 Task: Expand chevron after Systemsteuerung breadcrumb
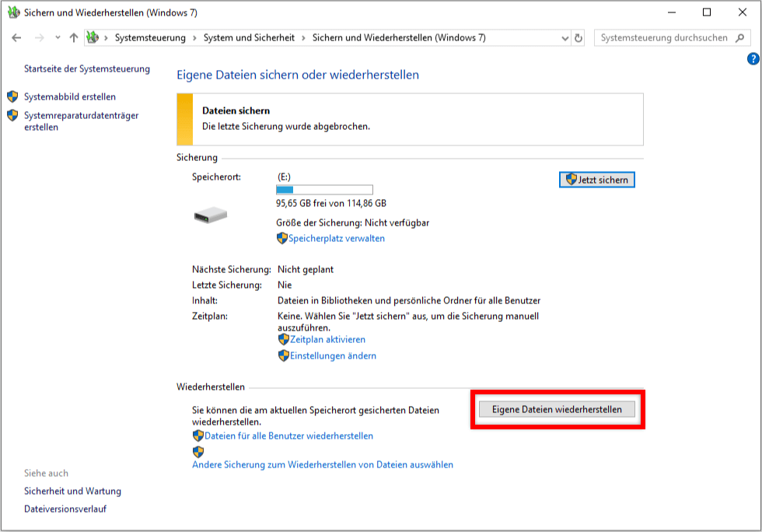click(x=194, y=38)
